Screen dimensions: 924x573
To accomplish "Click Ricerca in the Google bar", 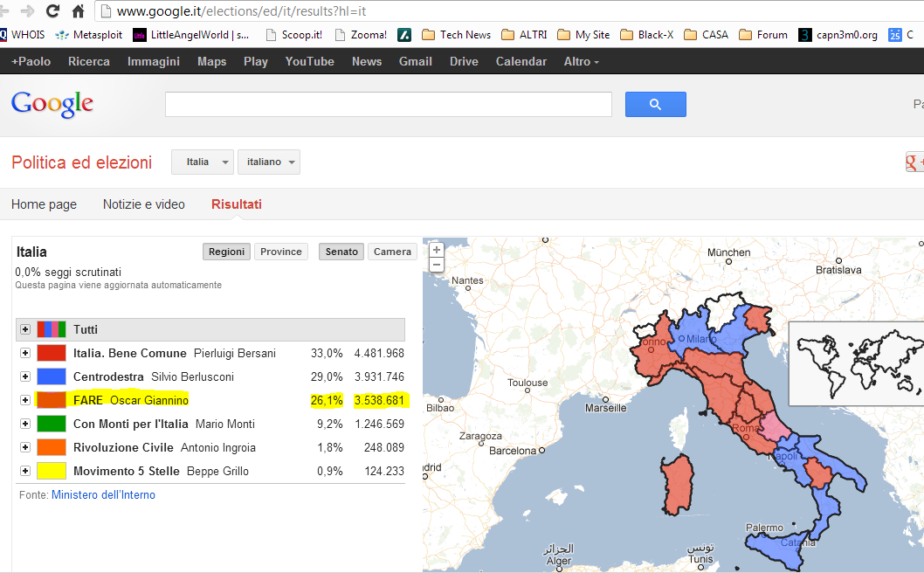I will [89, 61].
